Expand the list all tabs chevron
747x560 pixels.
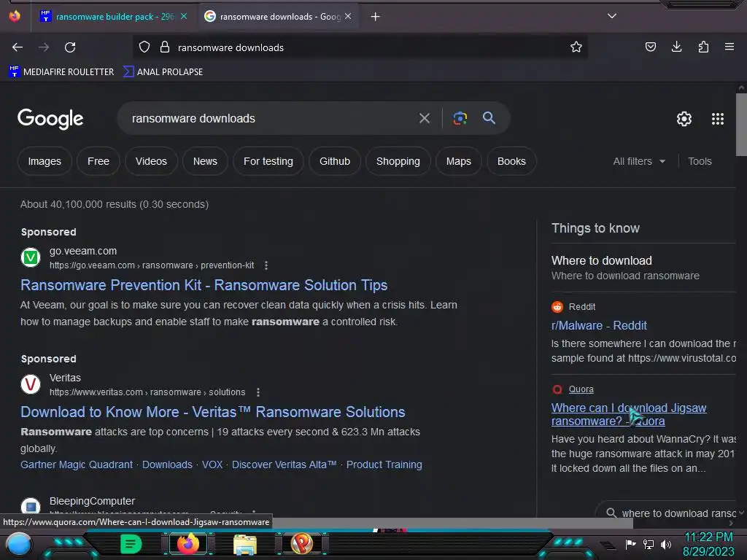612,16
